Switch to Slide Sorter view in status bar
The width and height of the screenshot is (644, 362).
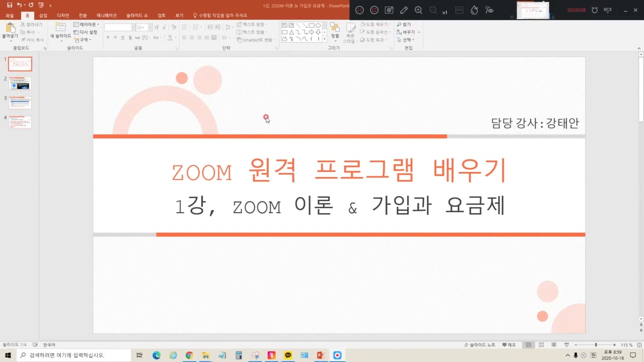pos(541,344)
